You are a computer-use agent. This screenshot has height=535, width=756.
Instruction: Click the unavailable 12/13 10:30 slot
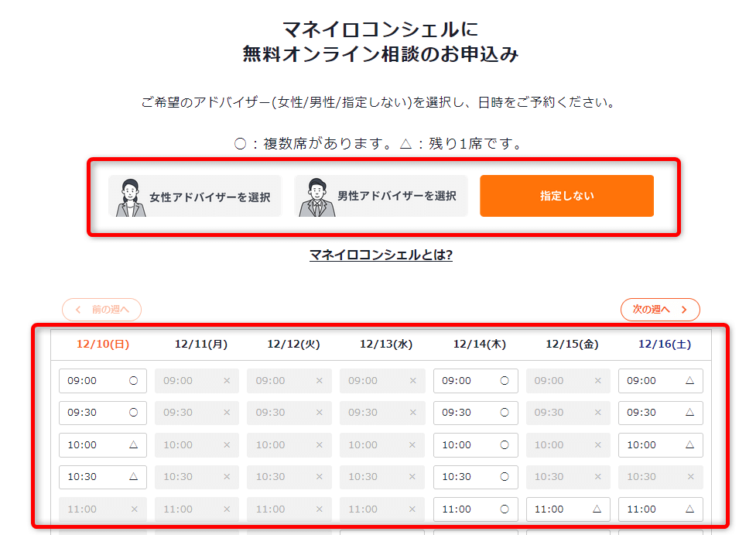tap(382, 477)
